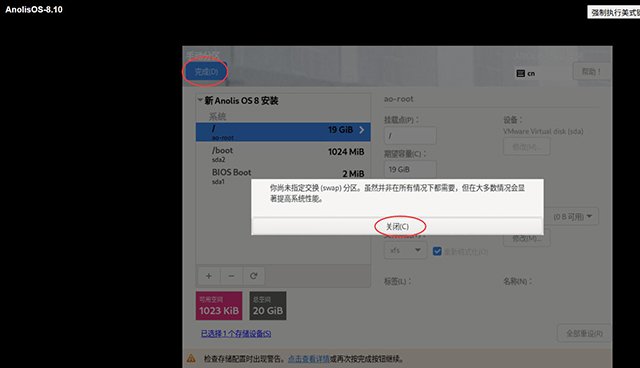The image size is (640, 368).
Task: Click the mount point input field
Action: (410, 135)
